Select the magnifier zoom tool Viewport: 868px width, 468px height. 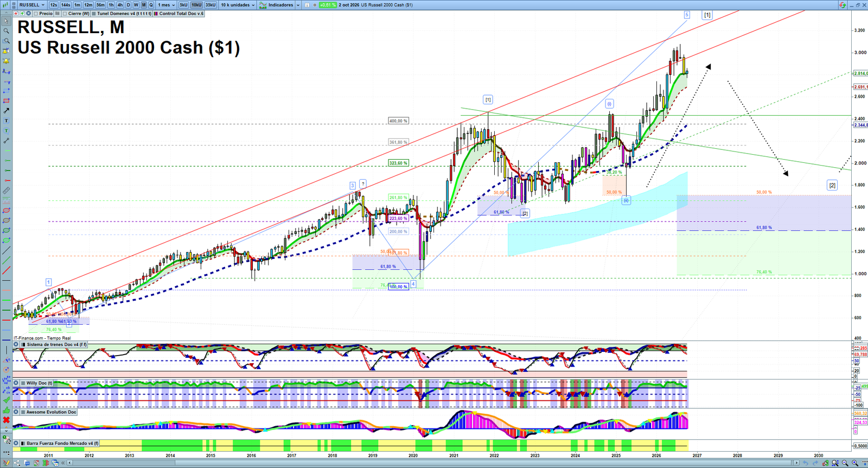(x=6, y=31)
